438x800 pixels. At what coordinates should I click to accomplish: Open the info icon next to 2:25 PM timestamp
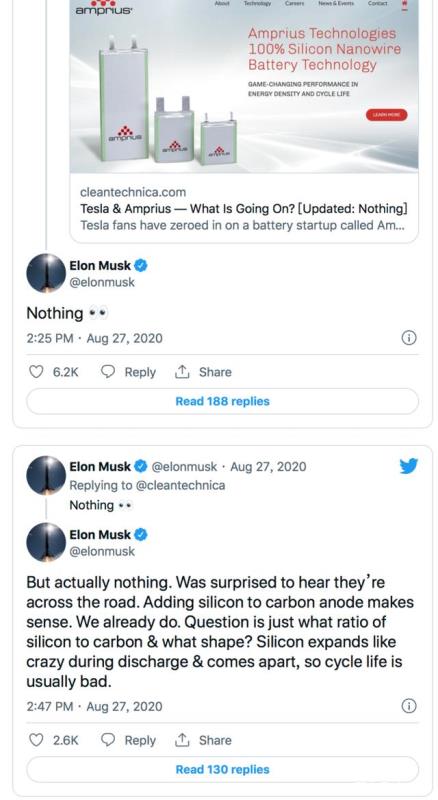tap(409, 338)
